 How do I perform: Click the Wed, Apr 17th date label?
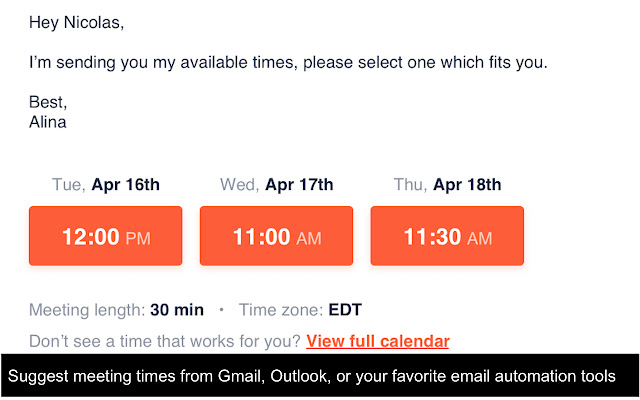[x=276, y=184]
